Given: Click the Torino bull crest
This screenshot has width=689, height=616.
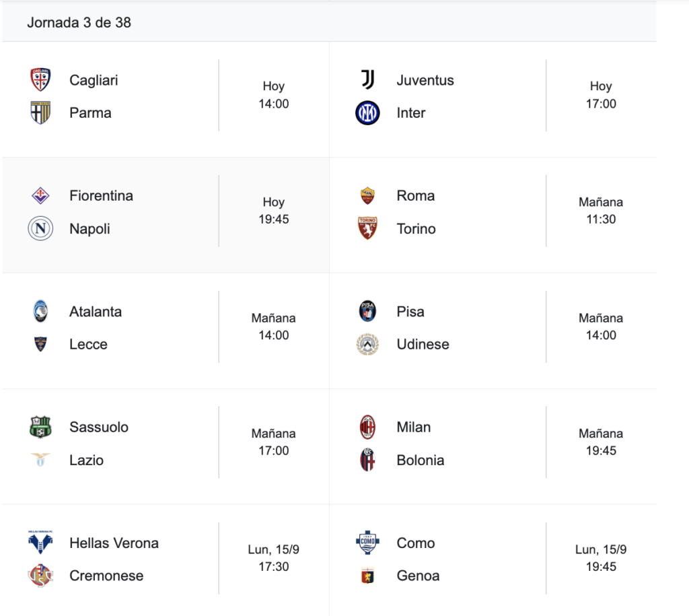Looking at the screenshot, I should tap(367, 229).
